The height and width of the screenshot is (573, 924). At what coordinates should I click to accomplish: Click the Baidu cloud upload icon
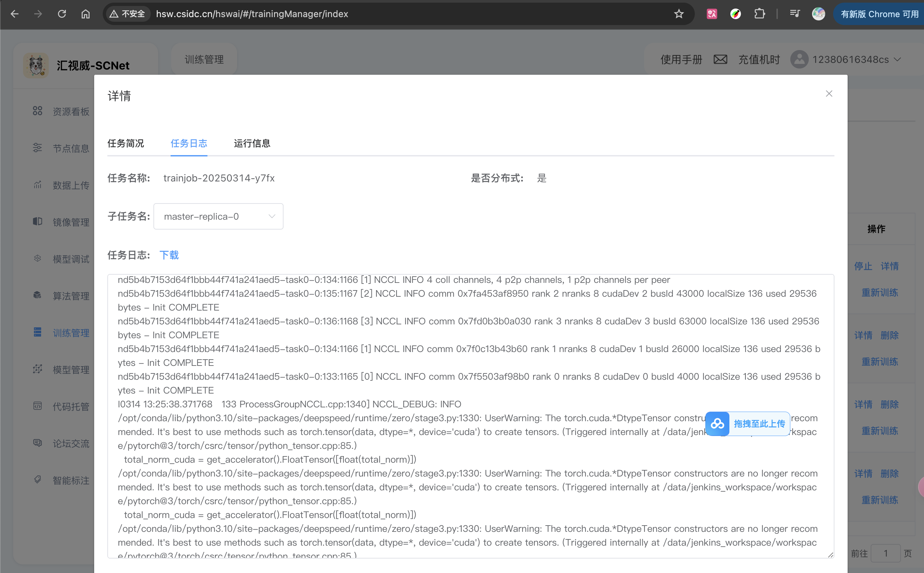(x=717, y=424)
